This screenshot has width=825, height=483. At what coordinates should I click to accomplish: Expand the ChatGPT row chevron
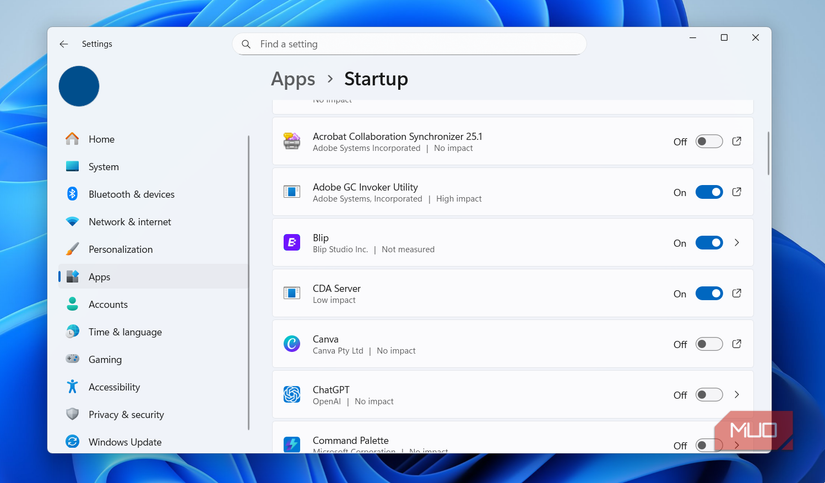coord(737,395)
